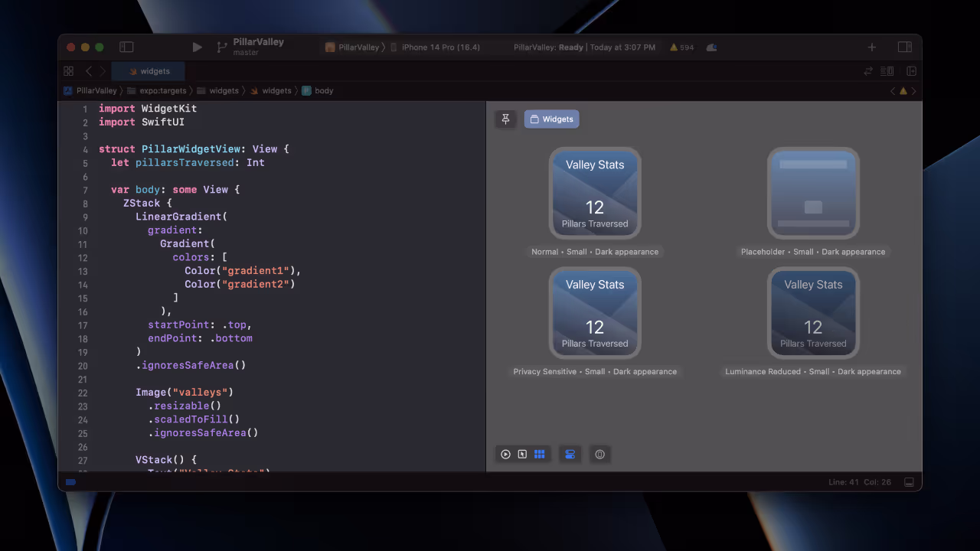
Task: Open canvas Variants settings toggles
Action: coord(570,454)
